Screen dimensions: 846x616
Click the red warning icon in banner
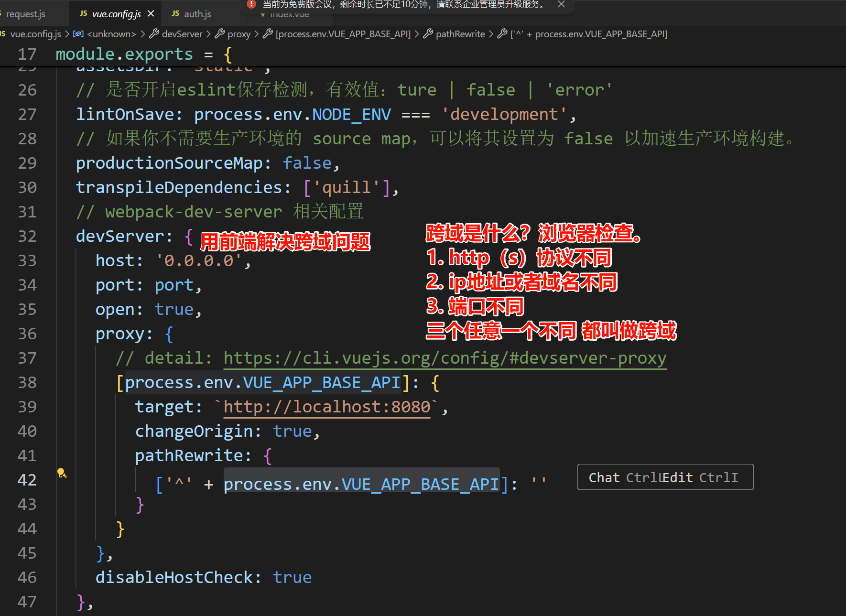point(251,4)
